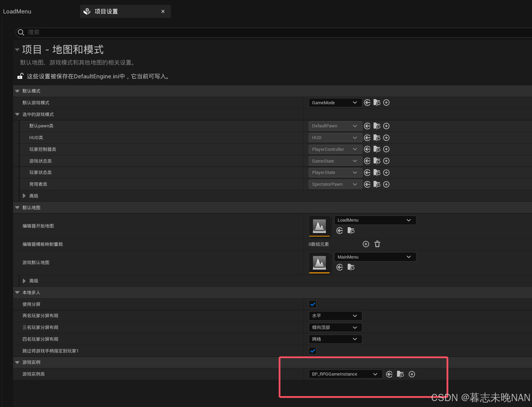Delete all 编辑器模板映射重载 array elements
The width and height of the screenshot is (532, 407).
377,244
